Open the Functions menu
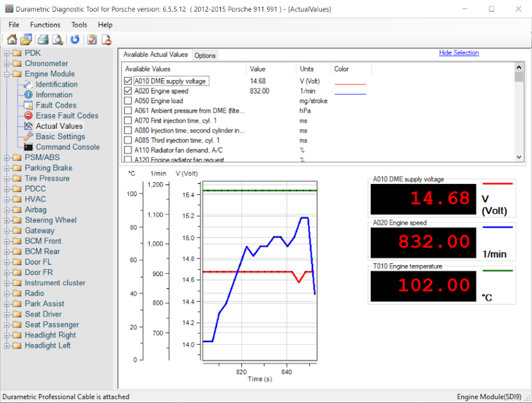Viewport: 532px width, 403px height. tap(45, 25)
